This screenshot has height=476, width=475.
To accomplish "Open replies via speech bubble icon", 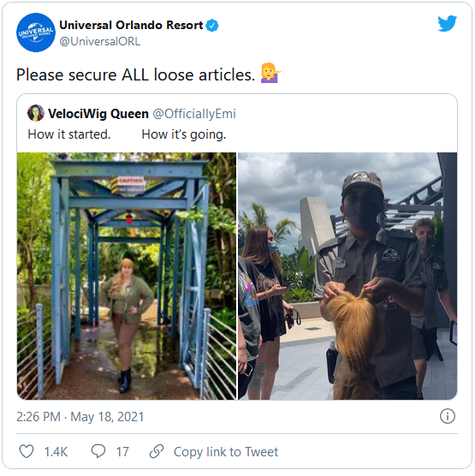I will click(98, 451).
